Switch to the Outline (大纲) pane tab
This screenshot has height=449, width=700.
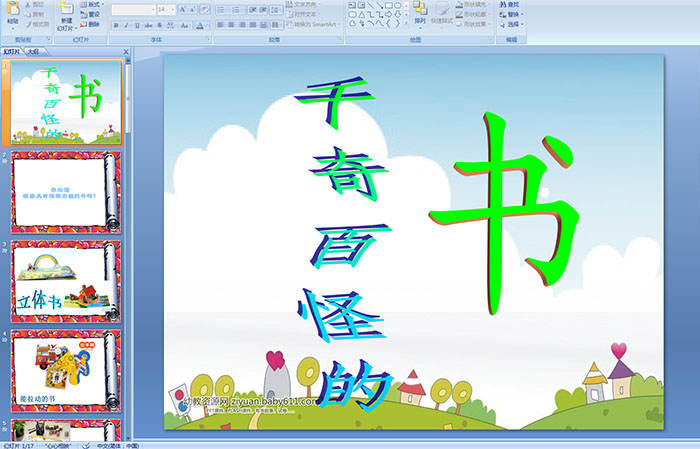pos(33,51)
